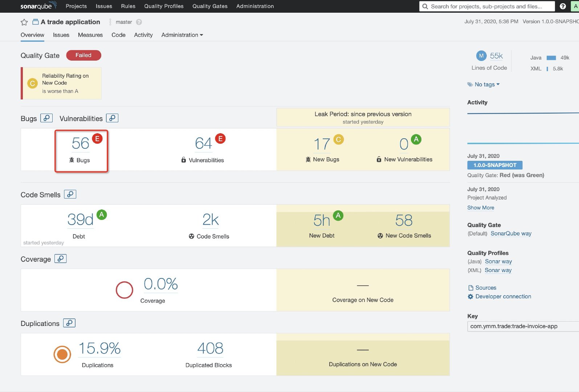Focus the project search field

(x=487, y=6)
